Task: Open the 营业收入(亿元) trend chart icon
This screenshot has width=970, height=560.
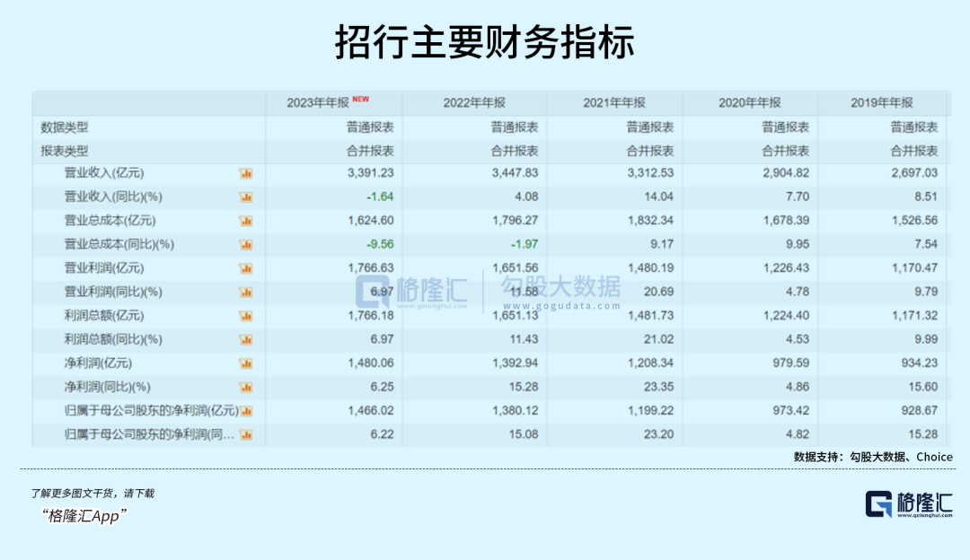Action: (244, 172)
